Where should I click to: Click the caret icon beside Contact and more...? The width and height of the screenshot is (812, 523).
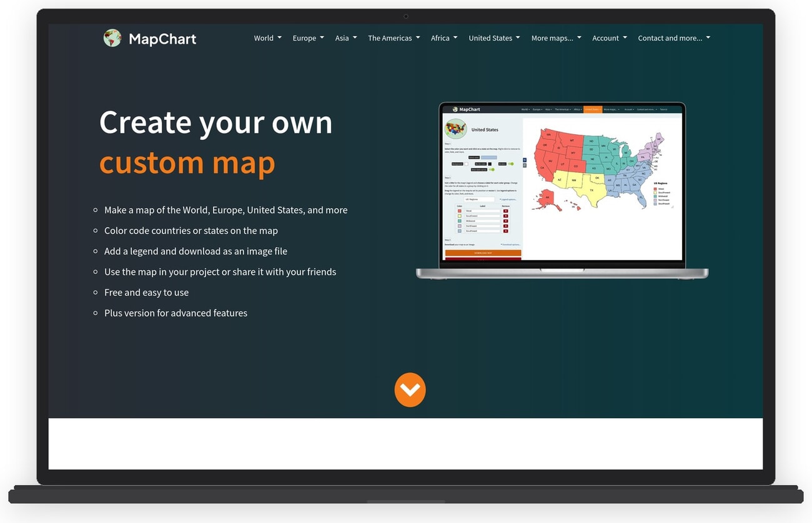tap(708, 37)
